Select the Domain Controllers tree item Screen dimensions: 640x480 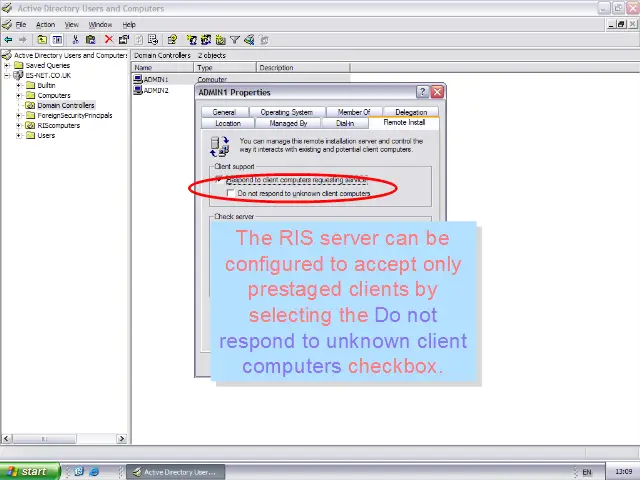[66, 105]
